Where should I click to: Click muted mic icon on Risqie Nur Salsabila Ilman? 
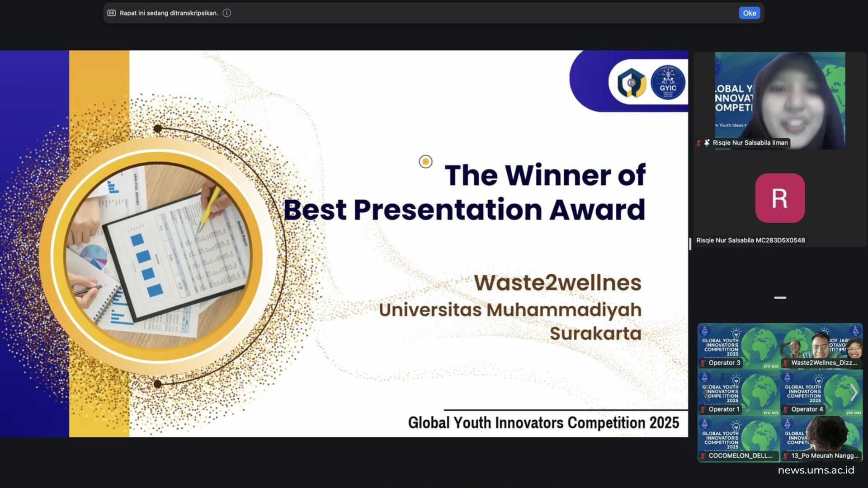698,143
